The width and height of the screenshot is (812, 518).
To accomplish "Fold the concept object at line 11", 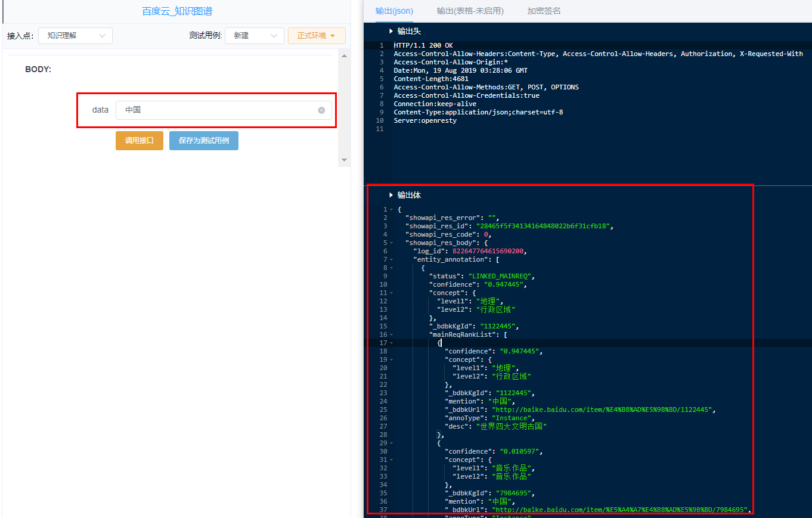I will click(391, 293).
